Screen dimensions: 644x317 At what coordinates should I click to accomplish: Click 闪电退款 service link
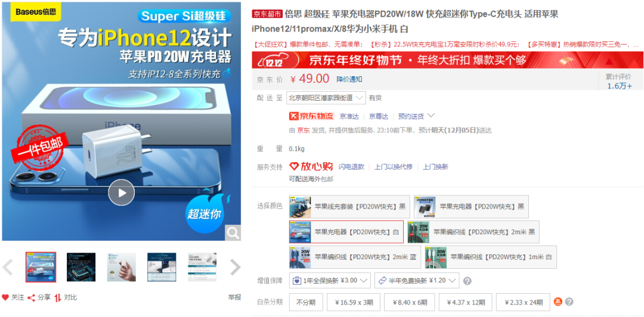(x=351, y=167)
